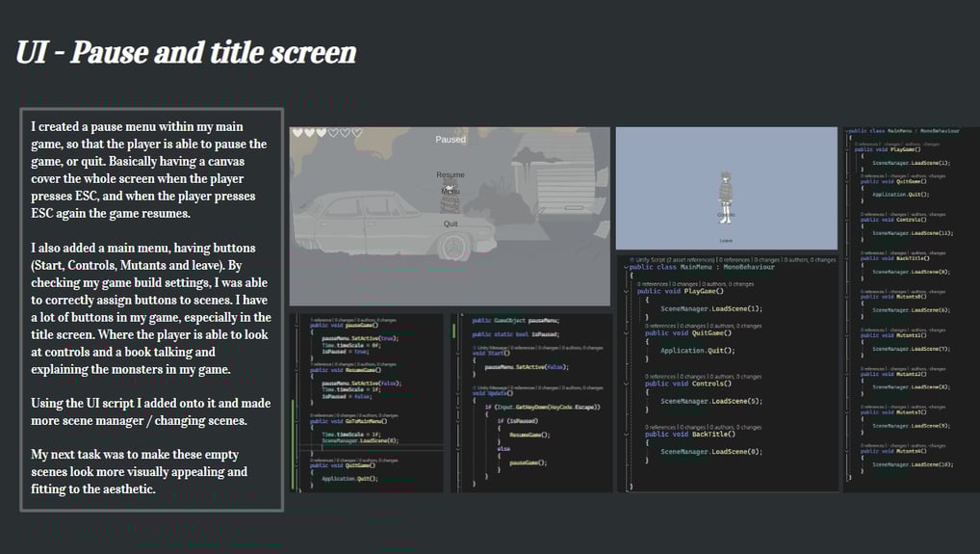Image resolution: width=980 pixels, height=554 pixels.
Task: Click the UI - Pause and title screen heading
Action: point(186,53)
